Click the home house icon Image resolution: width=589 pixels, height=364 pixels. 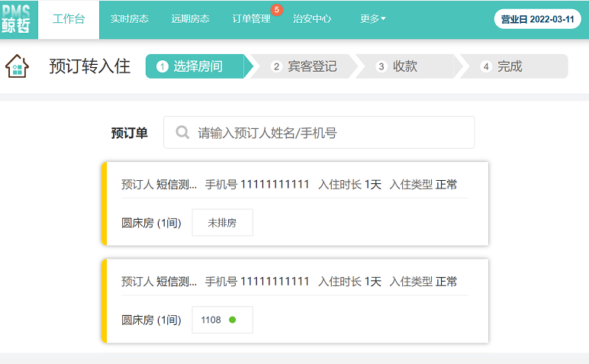pos(17,66)
